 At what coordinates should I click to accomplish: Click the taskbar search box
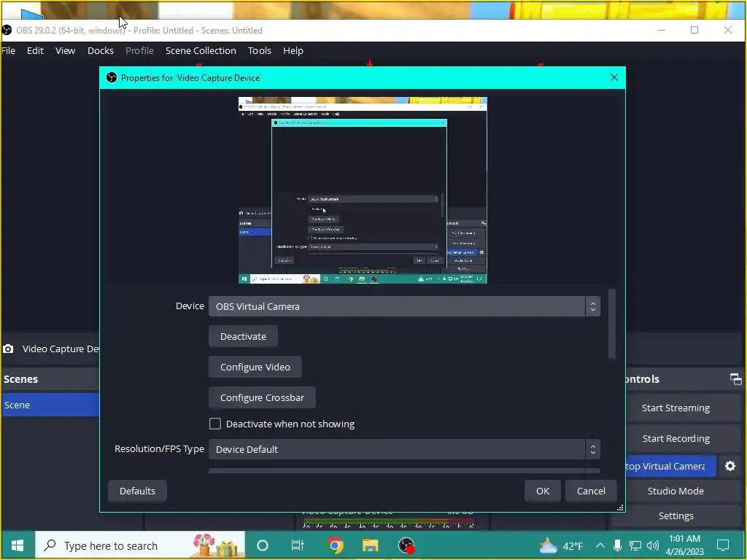(x=140, y=545)
